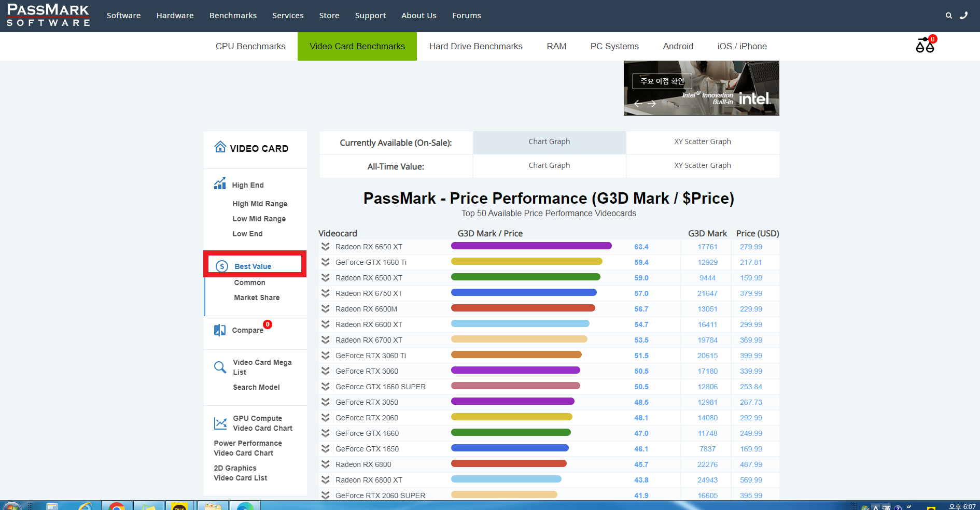This screenshot has width=980, height=510.
Task: Open the High Mid Range sidebar link
Action: 260,204
